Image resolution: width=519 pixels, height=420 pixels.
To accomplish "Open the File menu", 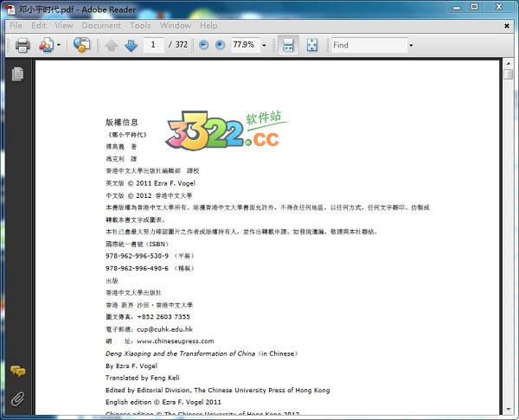I will [16, 25].
